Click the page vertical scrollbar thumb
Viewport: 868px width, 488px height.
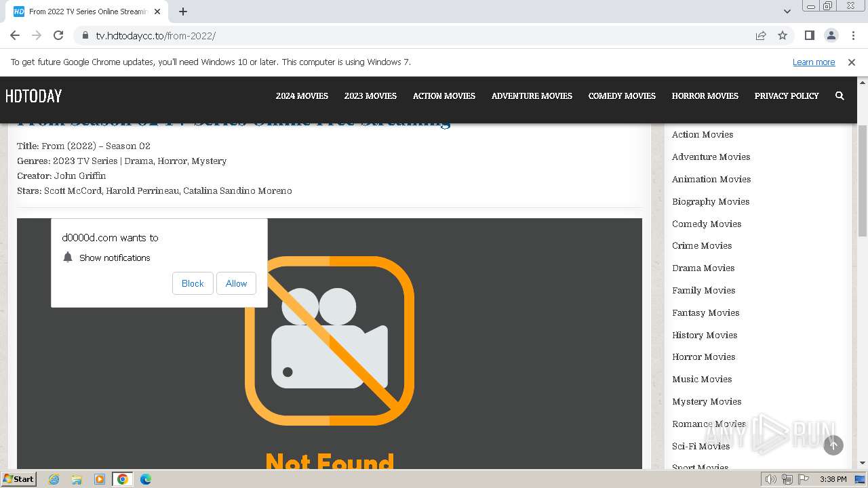pos(863,180)
